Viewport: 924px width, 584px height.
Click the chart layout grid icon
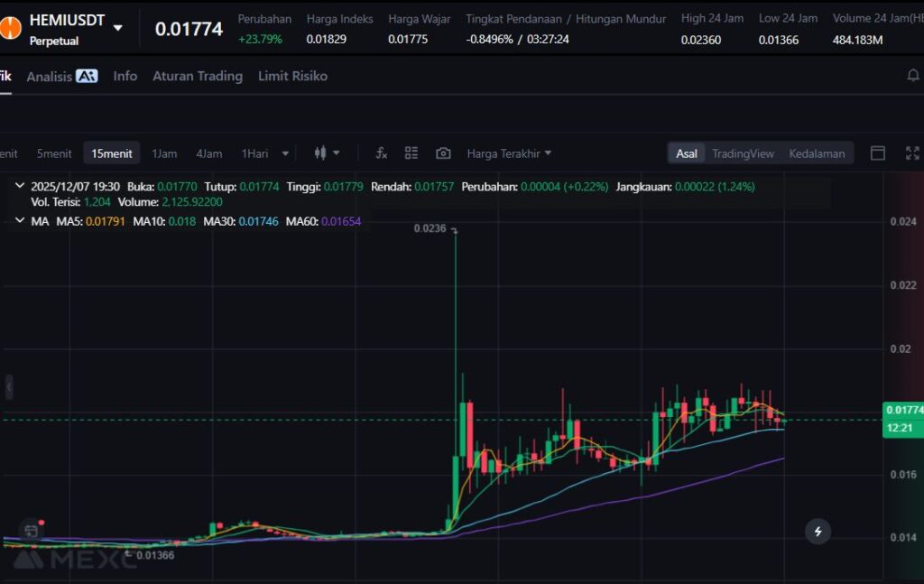pos(411,153)
